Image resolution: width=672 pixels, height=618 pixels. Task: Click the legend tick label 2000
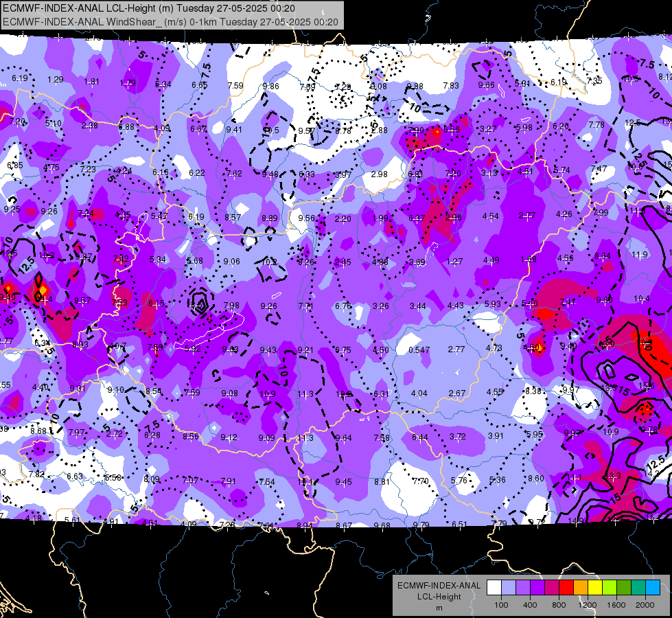[645, 605]
